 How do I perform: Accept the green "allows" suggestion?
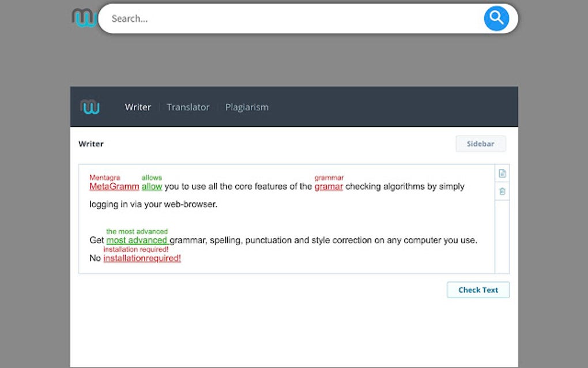152,177
